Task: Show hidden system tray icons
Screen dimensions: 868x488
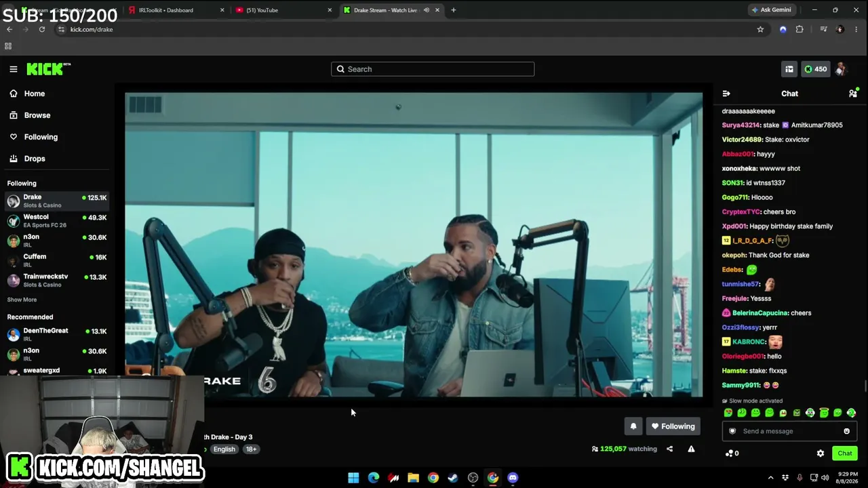Action: pyautogui.click(x=770, y=478)
